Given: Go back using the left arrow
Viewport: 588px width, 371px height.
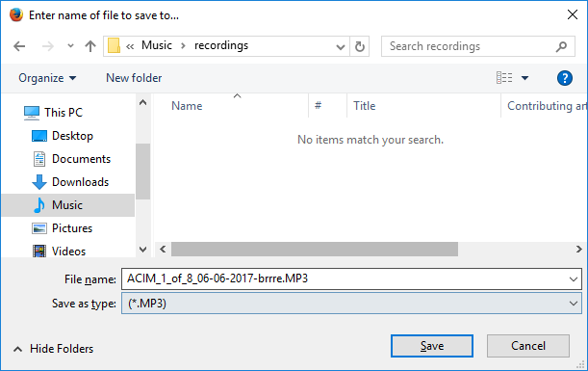Looking at the screenshot, I should point(19,46).
